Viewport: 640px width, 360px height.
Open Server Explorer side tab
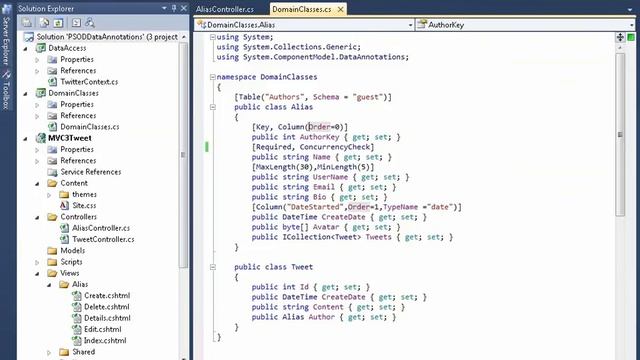click(x=6, y=34)
